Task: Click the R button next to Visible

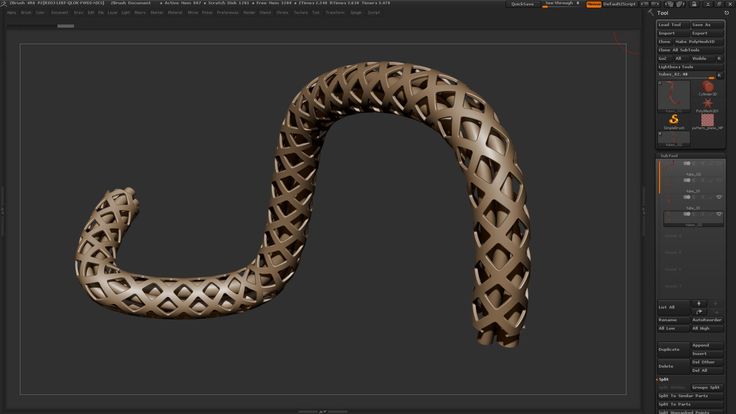Action: (x=719, y=59)
